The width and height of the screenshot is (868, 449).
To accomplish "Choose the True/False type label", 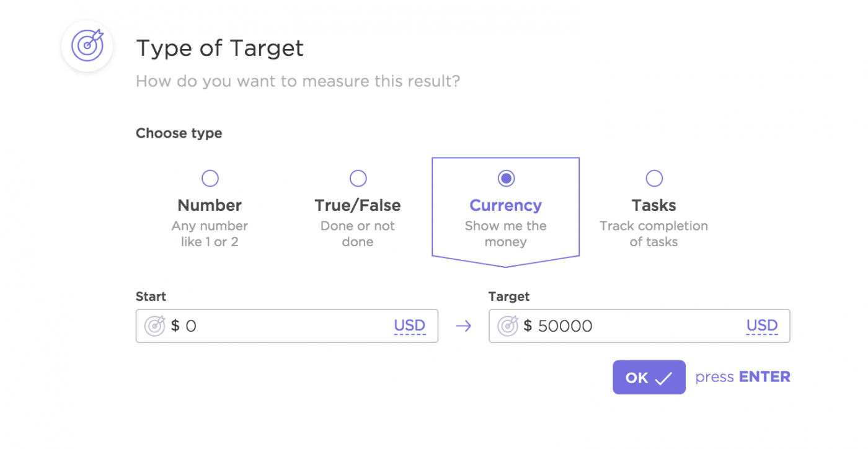I will [x=358, y=205].
